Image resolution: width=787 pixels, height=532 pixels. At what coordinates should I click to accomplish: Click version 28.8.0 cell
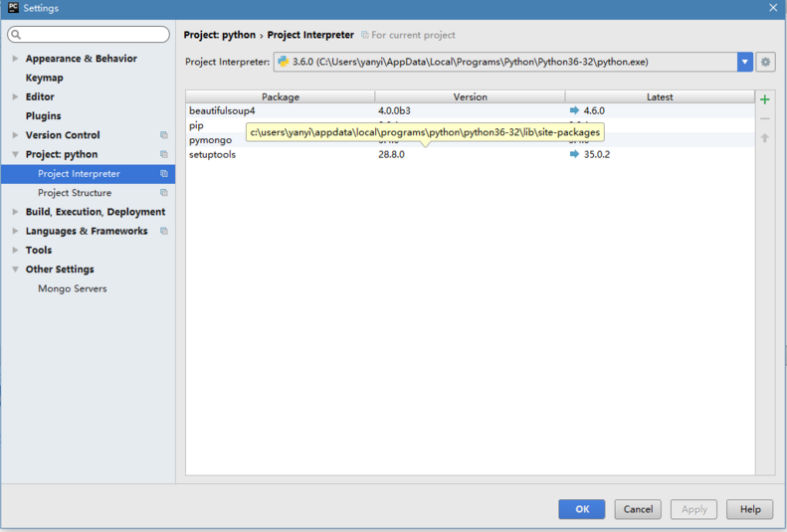(x=391, y=154)
